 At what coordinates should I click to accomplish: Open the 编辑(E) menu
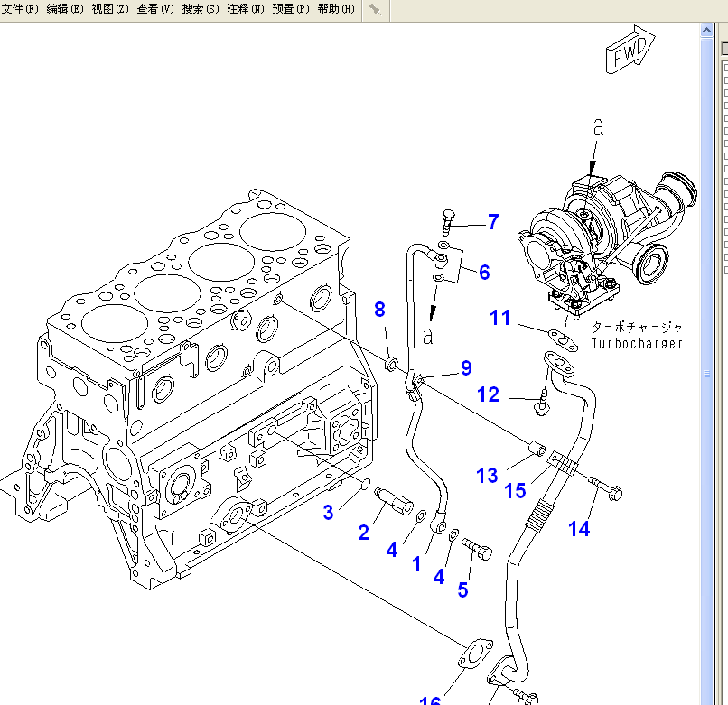coord(65,9)
